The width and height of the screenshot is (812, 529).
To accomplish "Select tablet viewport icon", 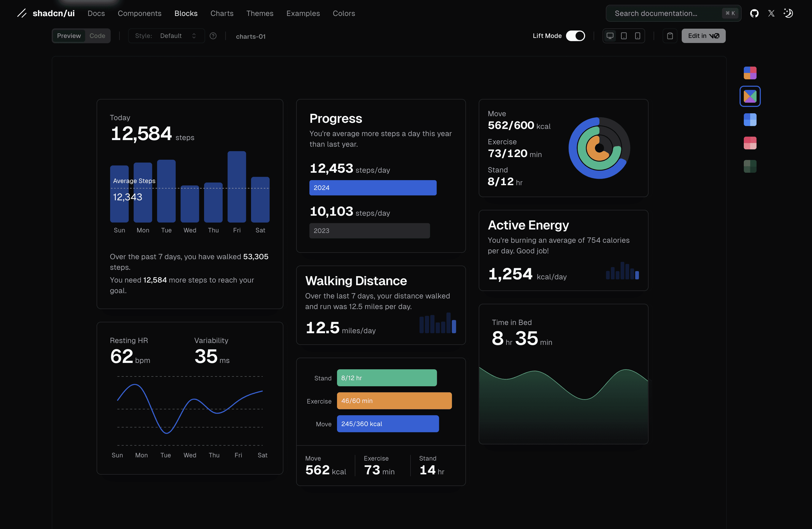I will point(624,36).
